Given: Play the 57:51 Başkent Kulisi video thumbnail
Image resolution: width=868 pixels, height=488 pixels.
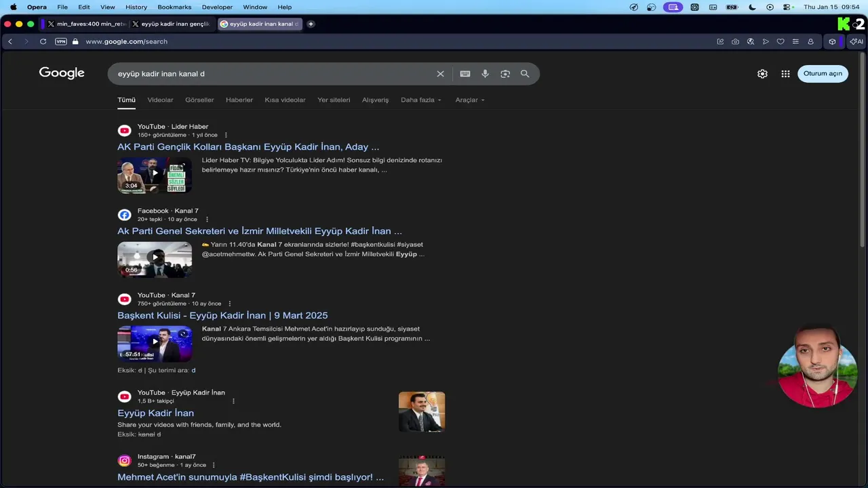Looking at the screenshot, I should coord(155,344).
